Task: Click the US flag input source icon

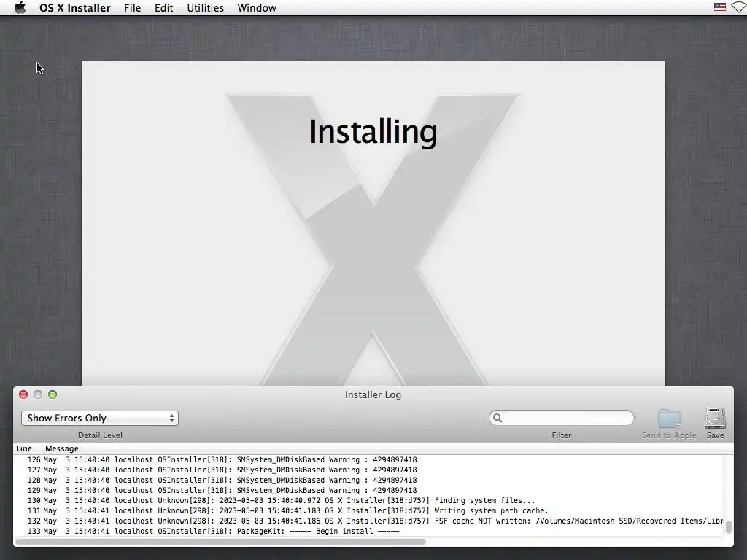Action: tap(720, 7)
